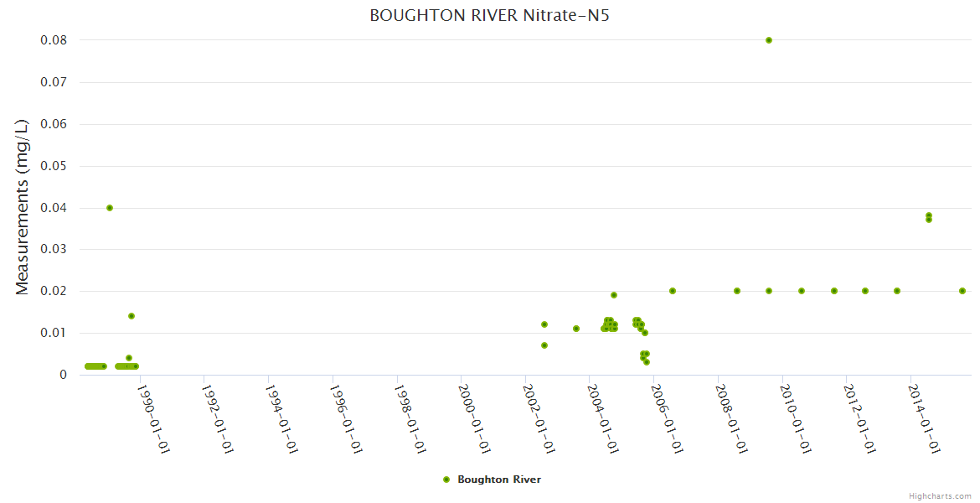Click the 0.007 data point in 2002
This screenshot has height=503, width=980.
(544, 345)
